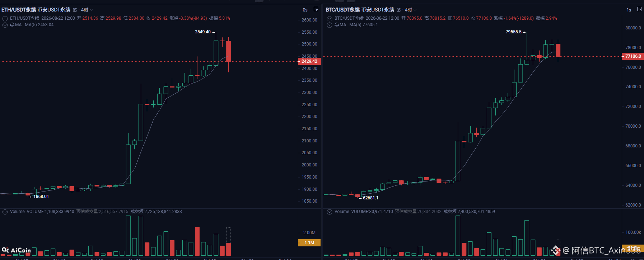Click the red 2429.42 current price tag on ETH axis
The width and height of the screenshot is (644, 260).
coord(309,61)
